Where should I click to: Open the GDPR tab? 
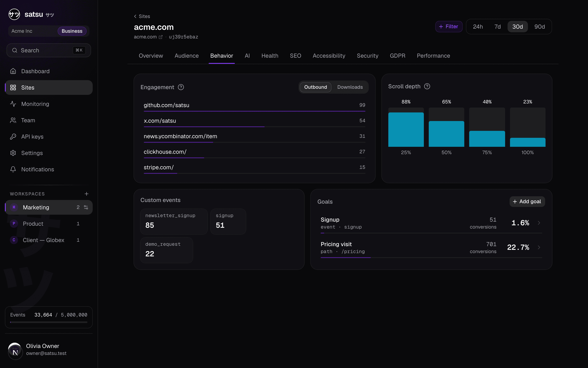[398, 56]
